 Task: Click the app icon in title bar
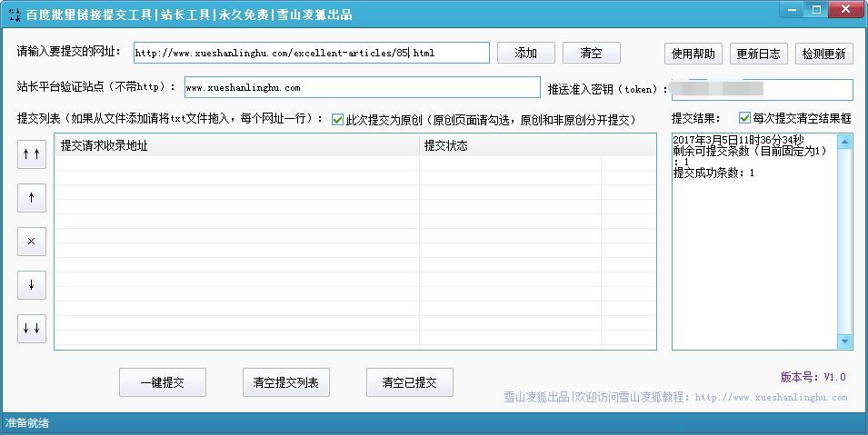click(x=15, y=15)
